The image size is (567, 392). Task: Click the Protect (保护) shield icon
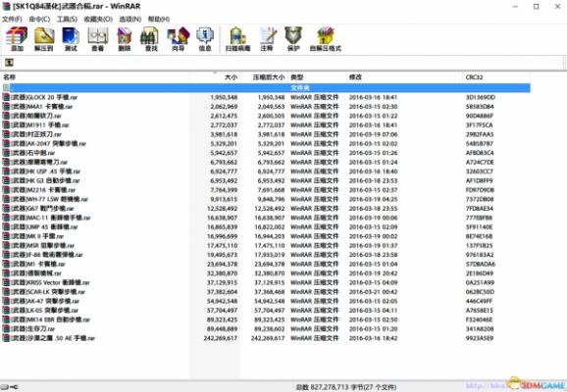[293, 39]
